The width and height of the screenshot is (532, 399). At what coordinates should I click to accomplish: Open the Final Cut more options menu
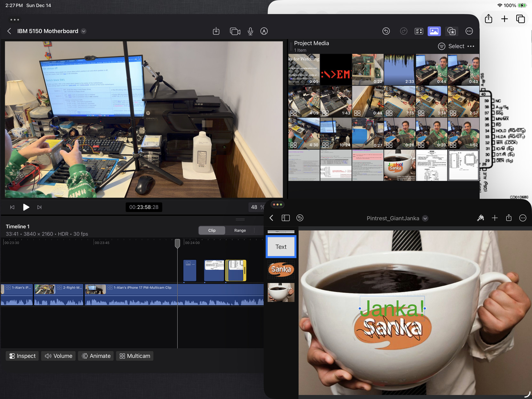click(x=469, y=31)
